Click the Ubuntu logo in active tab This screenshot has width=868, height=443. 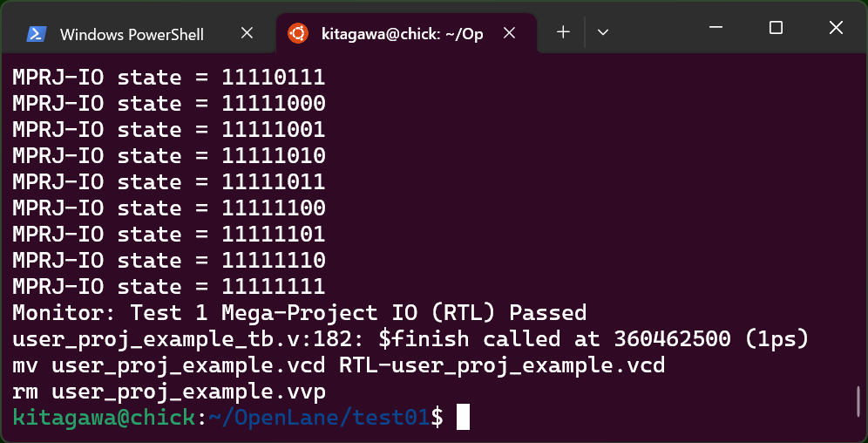[x=298, y=34]
